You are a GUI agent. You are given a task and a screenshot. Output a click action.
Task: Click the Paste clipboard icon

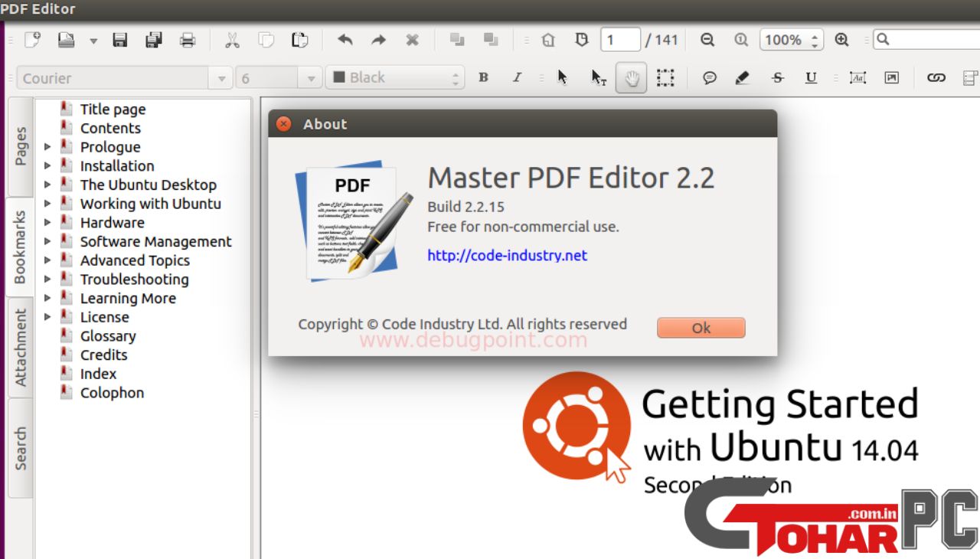click(x=299, y=40)
